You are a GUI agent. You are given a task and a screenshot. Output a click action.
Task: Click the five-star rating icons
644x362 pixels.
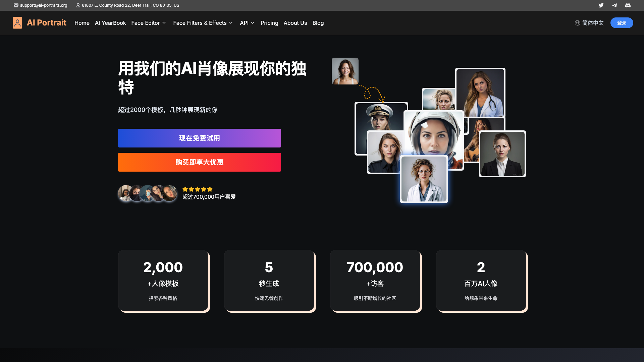pos(197,189)
